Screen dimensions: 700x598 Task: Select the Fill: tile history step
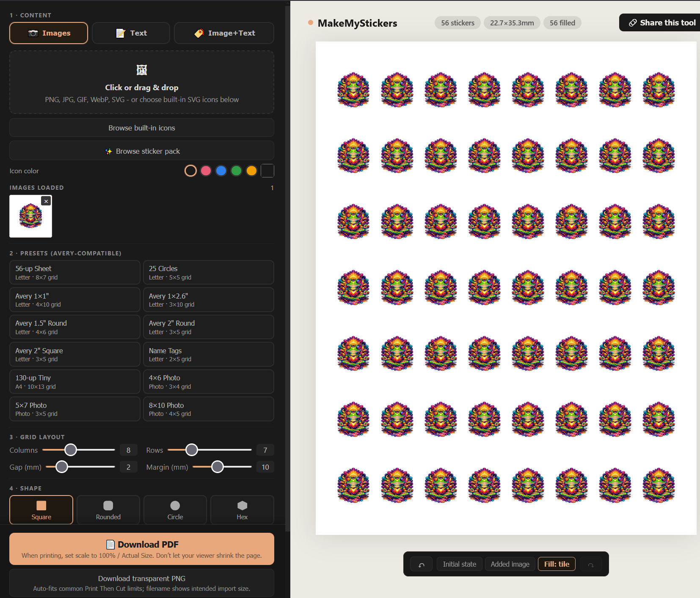[557, 564]
